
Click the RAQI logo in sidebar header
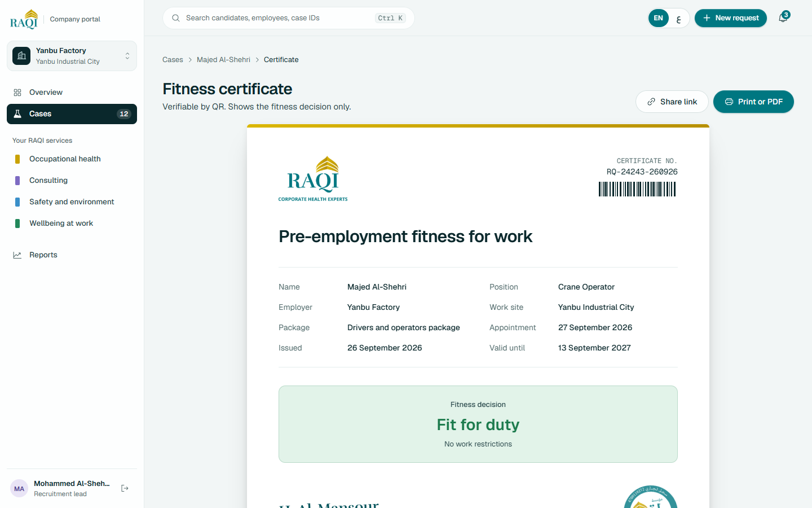click(x=24, y=19)
